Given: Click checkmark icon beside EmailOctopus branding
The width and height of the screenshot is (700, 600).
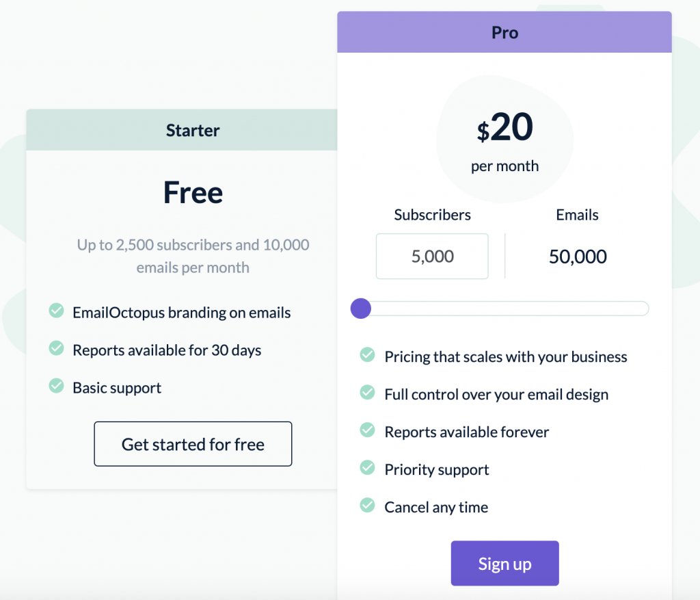Looking at the screenshot, I should 57,312.
